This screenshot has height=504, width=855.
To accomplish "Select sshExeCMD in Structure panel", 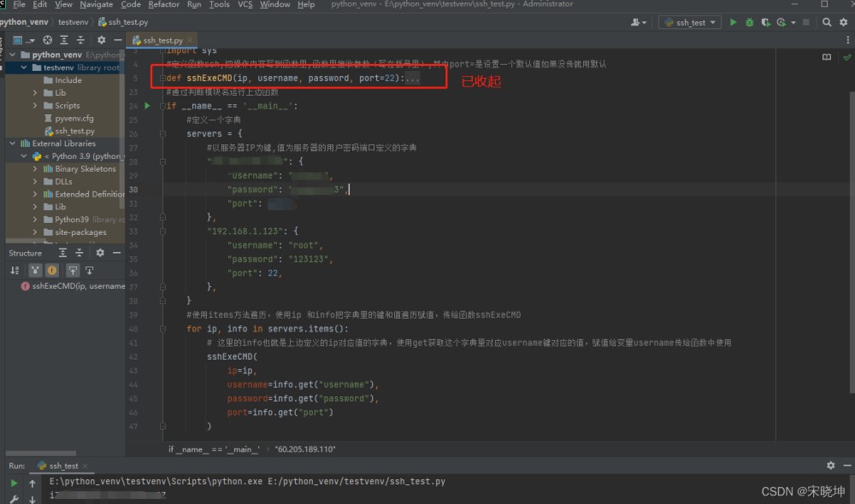I will pos(73,285).
